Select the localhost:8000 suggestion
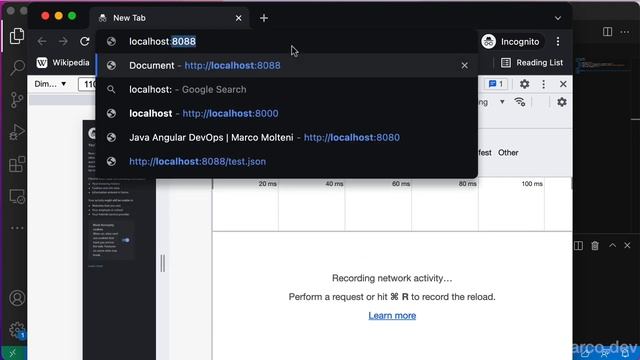Image resolution: width=640 pixels, height=360 pixels. [287, 113]
